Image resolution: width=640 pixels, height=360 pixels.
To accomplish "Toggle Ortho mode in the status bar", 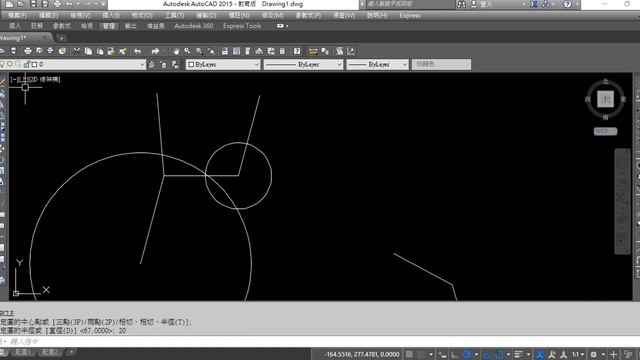I will pos(454,354).
